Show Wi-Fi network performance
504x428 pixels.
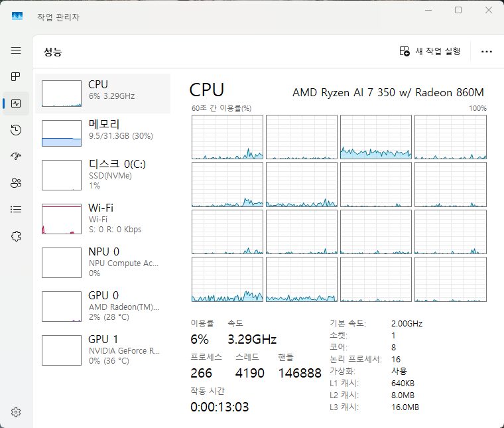click(103, 218)
